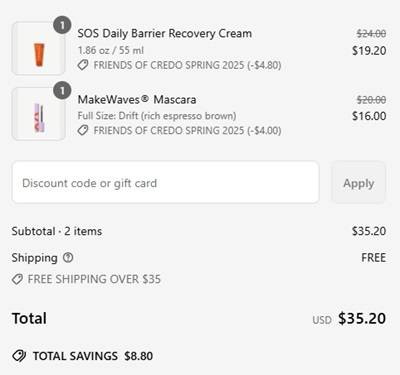Click the discount tag icon under Recovery Cream
400x375 pixels.
83,65
